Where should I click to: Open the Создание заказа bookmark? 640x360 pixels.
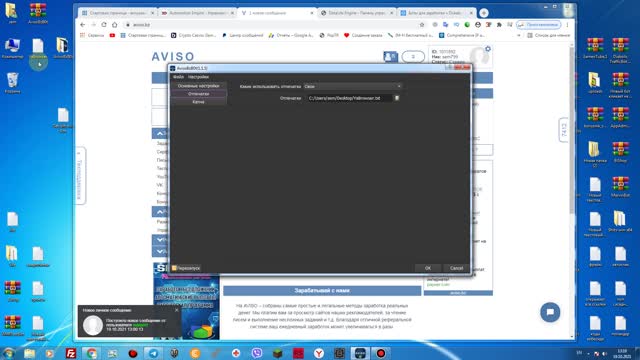[x=363, y=36]
